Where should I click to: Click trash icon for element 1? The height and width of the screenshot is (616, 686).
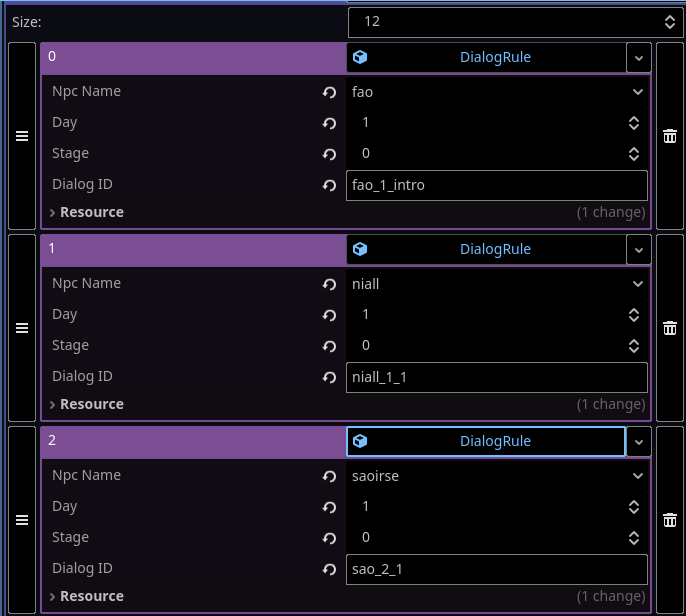[670, 328]
